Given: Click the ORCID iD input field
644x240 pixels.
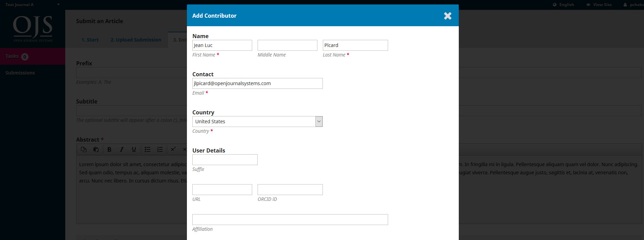Looking at the screenshot, I should [290, 190].
